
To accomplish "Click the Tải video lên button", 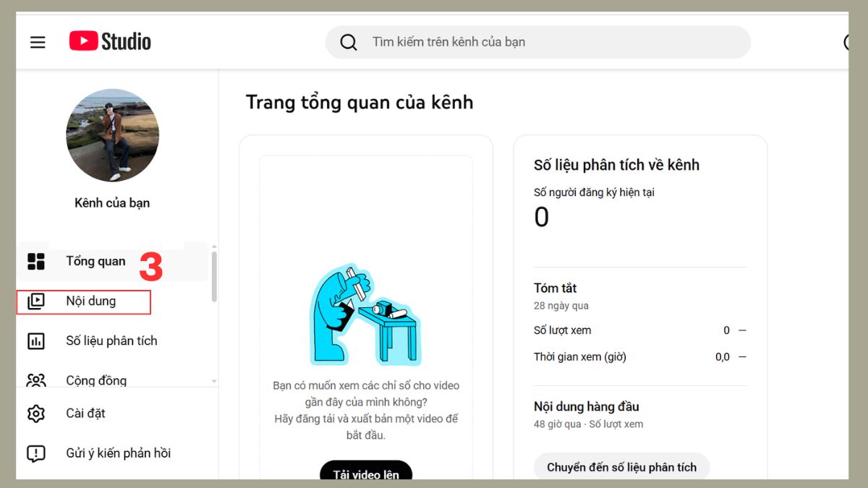I will coord(366,471).
